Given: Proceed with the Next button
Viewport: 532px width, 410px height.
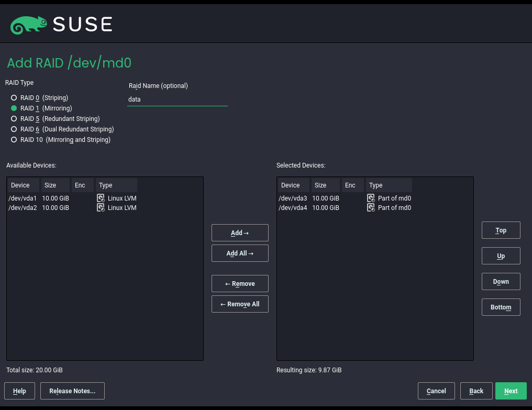Looking at the screenshot, I should 511,391.
